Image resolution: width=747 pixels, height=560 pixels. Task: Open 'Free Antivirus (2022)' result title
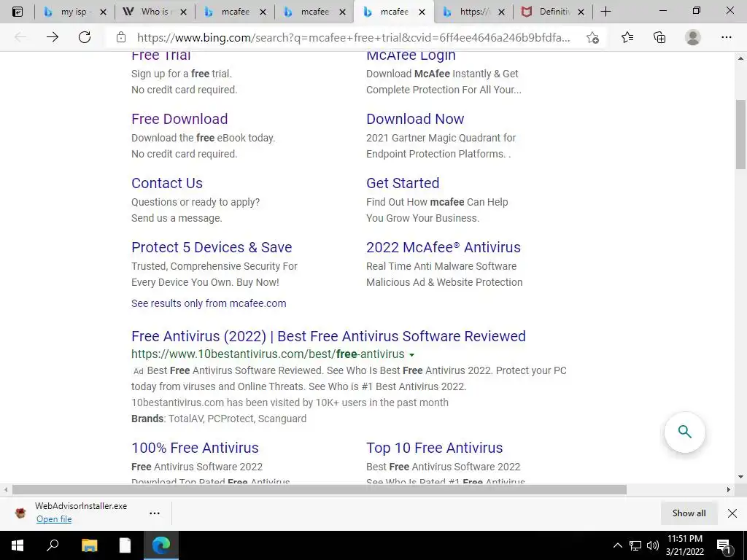[x=328, y=336]
